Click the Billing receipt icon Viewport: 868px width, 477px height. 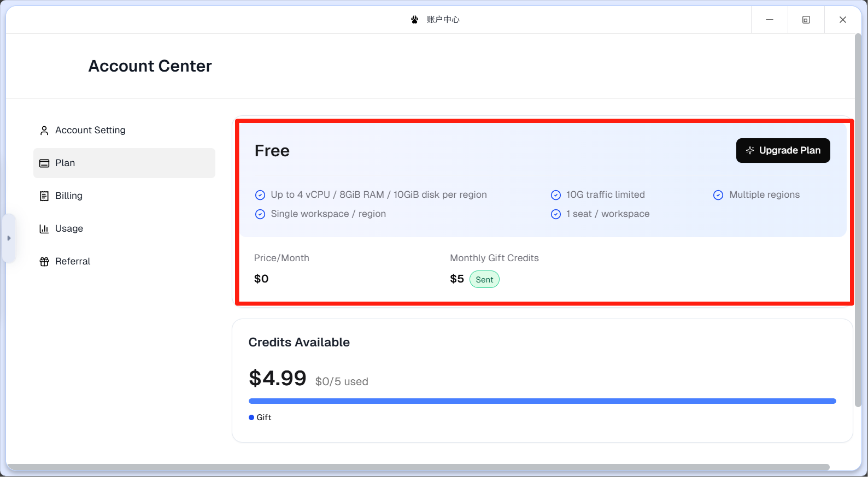(x=44, y=196)
